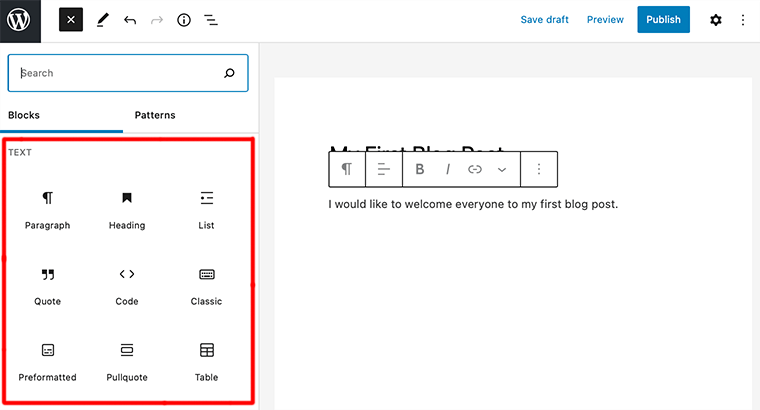The image size is (760, 410).
Task: Click into the block search field
Action: tap(120, 73)
